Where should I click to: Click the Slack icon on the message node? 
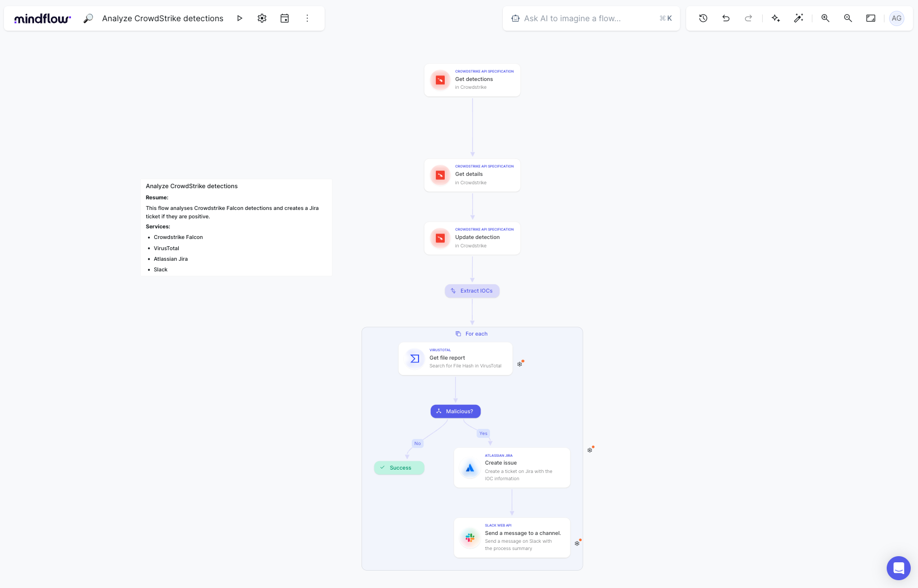click(x=470, y=538)
